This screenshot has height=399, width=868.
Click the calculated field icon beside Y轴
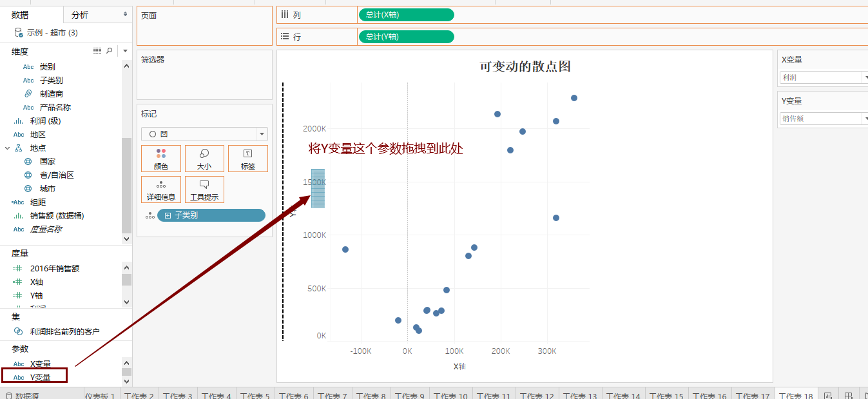point(18,296)
